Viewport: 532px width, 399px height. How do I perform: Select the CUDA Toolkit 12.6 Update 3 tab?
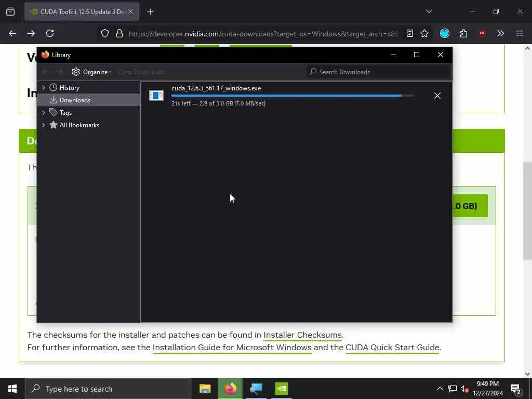[x=82, y=11]
